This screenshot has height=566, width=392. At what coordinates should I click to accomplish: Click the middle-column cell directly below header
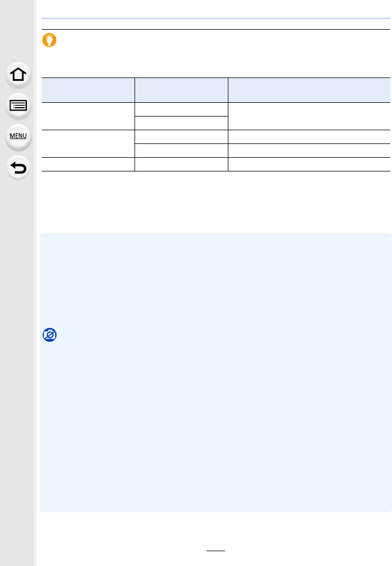coord(181,109)
